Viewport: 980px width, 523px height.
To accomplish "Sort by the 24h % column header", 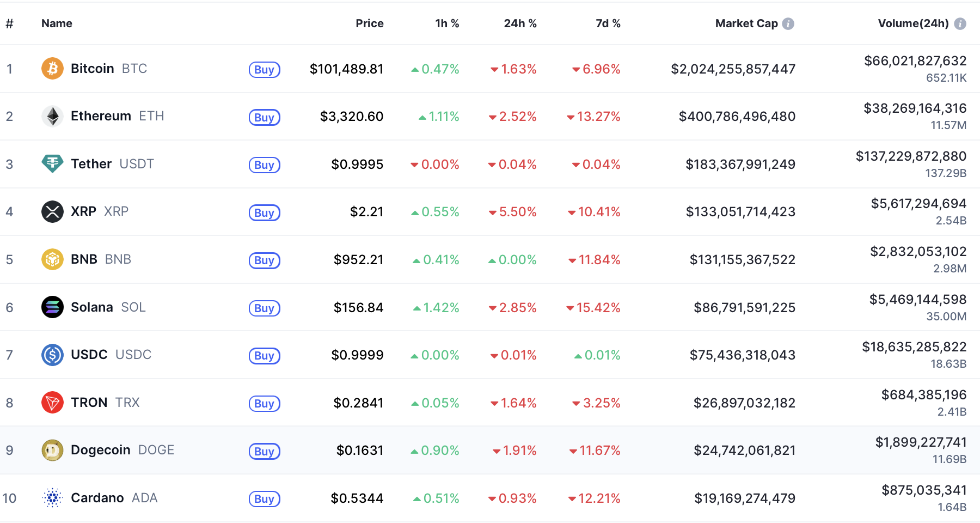I will click(520, 23).
